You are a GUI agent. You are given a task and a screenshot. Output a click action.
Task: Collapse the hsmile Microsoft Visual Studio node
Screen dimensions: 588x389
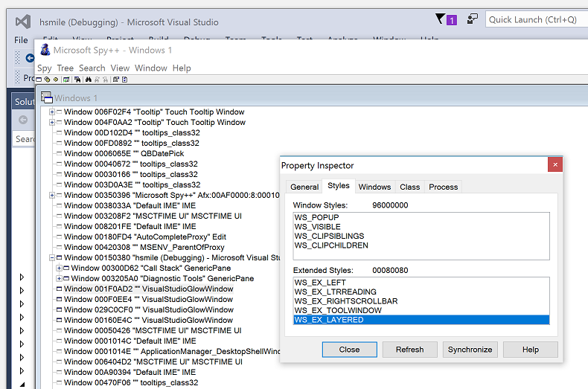(52, 257)
